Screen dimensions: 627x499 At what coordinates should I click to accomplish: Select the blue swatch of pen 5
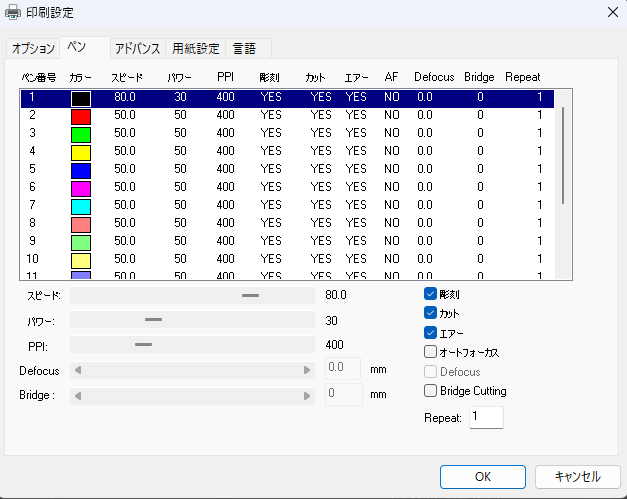coord(80,169)
